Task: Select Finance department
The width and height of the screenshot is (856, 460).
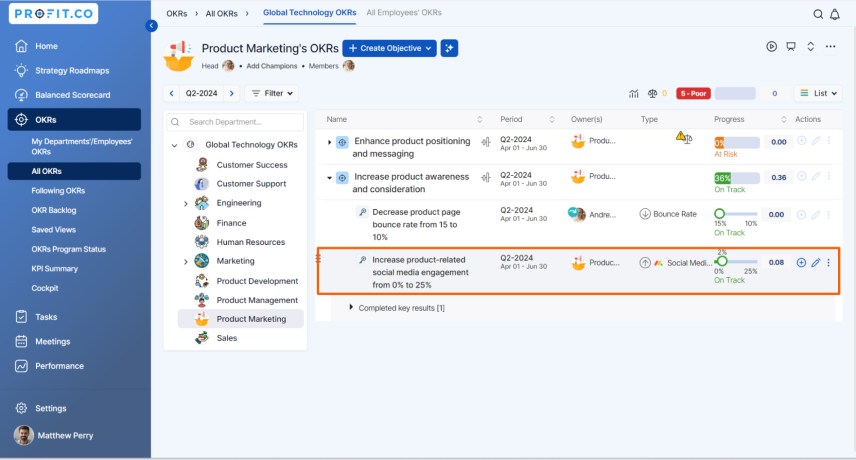Action: tap(231, 223)
